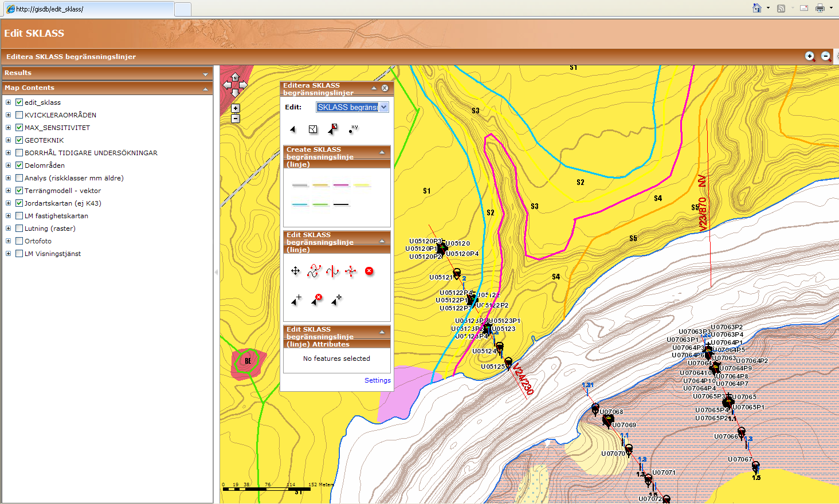Choose the cyan line template

300,204
